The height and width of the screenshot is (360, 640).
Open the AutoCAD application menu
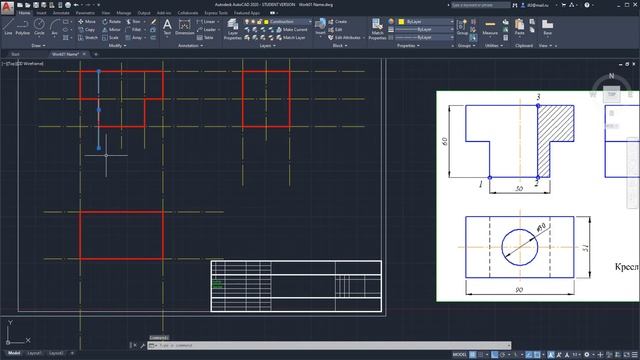tap(7, 7)
